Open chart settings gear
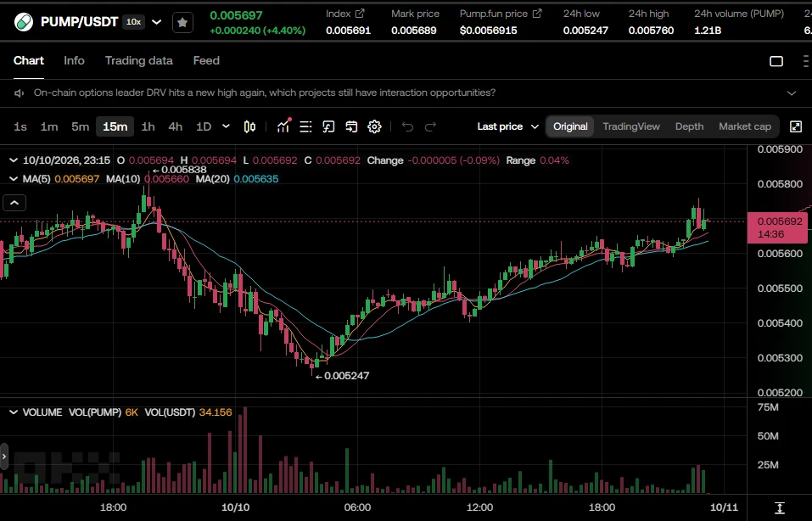The height and width of the screenshot is (521, 812). (374, 126)
